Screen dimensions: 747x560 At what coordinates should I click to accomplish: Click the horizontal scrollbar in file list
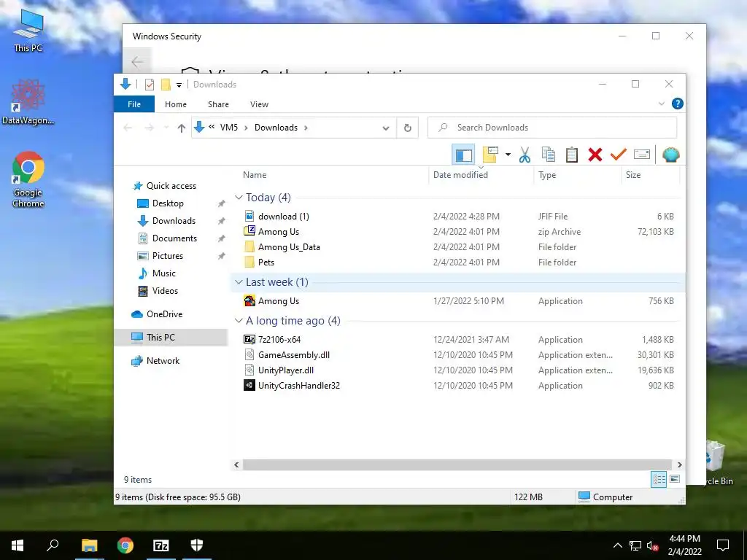pos(457,464)
